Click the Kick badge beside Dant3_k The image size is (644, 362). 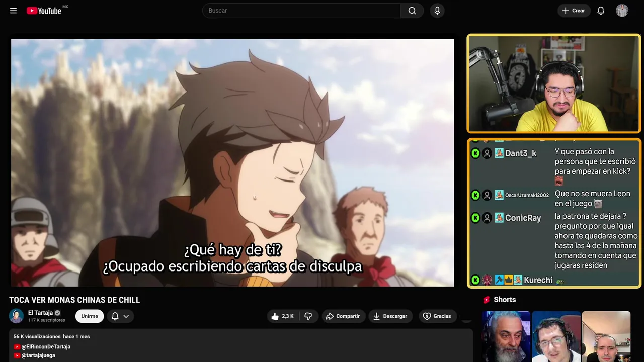click(475, 153)
